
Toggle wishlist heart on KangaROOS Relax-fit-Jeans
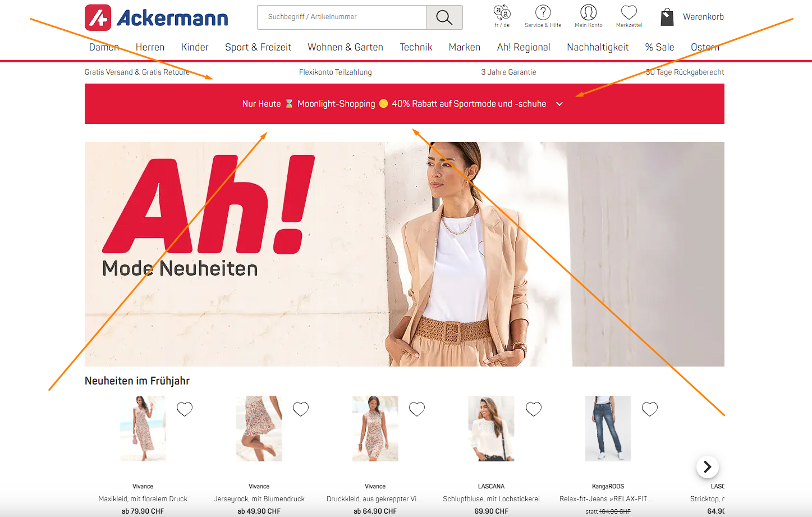(650, 409)
